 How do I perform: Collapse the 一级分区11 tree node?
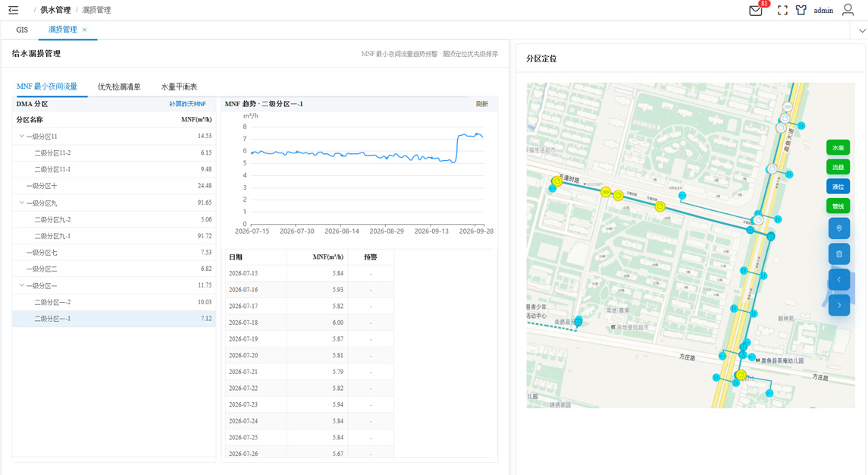point(21,136)
